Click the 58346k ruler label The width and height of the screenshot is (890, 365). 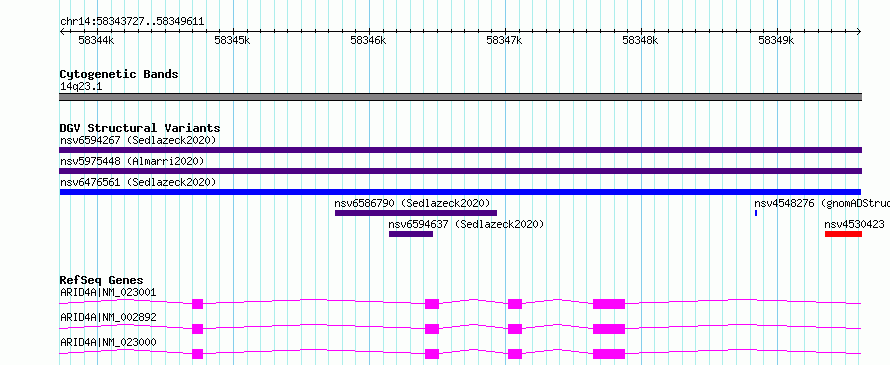coord(368,40)
